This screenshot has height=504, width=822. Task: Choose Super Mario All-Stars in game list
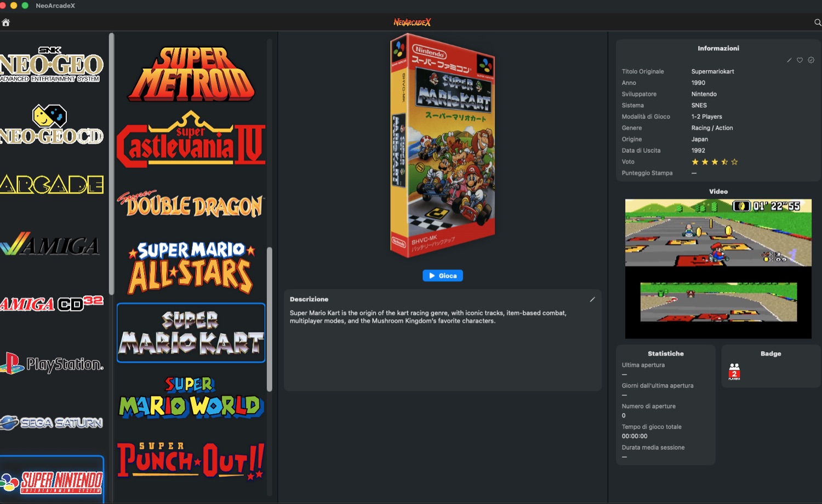pos(191,268)
